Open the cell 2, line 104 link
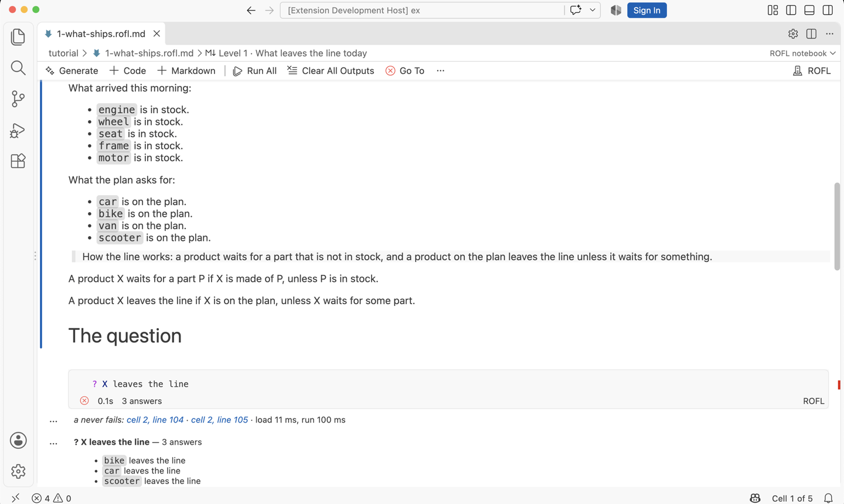Viewport: 844px width, 504px height. point(155,420)
